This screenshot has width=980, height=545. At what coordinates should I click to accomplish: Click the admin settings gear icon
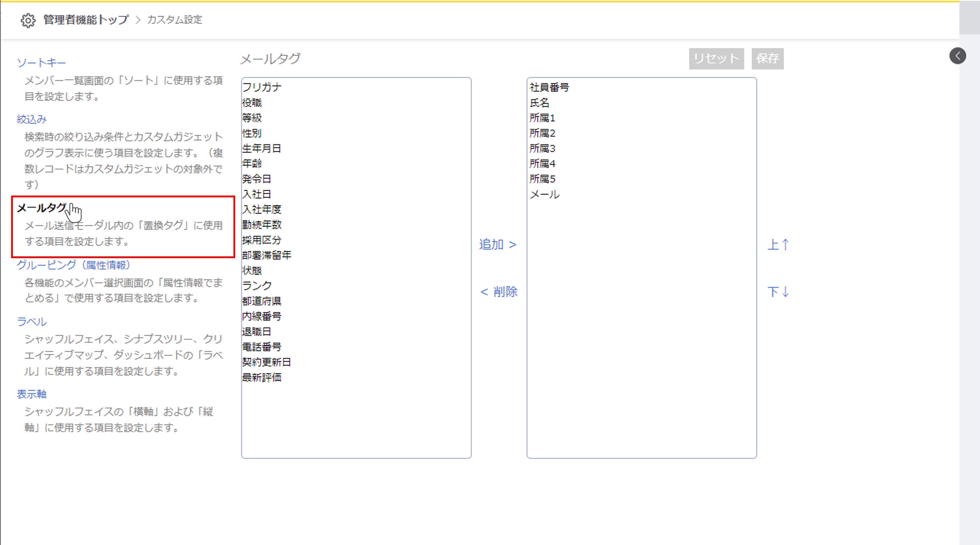coord(28,20)
